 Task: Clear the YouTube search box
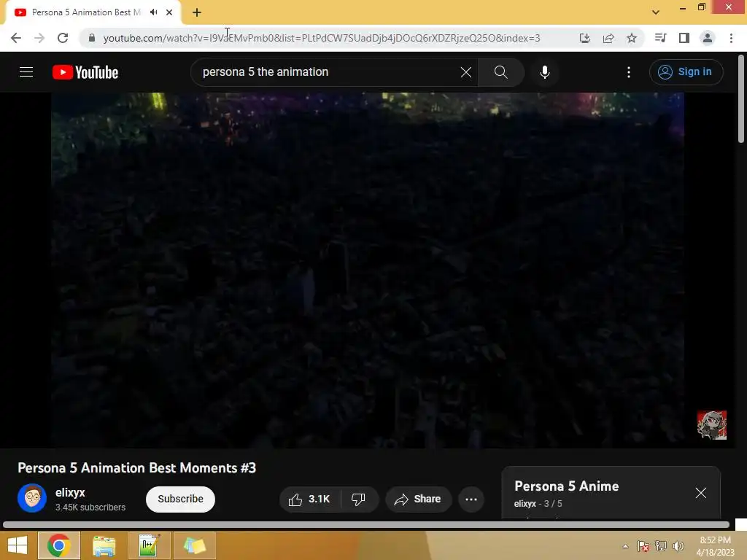coord(466,72)
